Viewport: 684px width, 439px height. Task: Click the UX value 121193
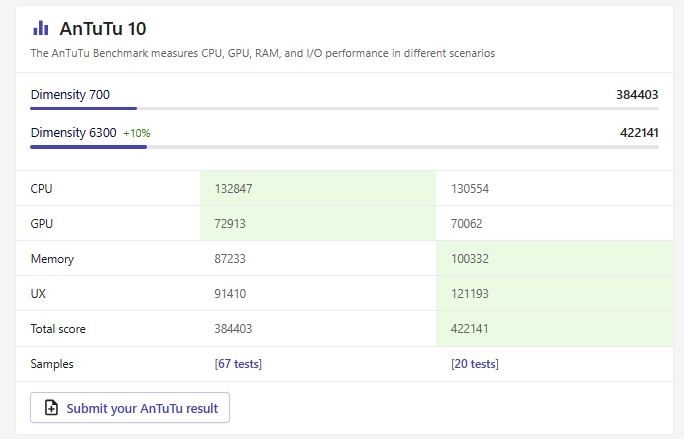click(x=470, y=294)
